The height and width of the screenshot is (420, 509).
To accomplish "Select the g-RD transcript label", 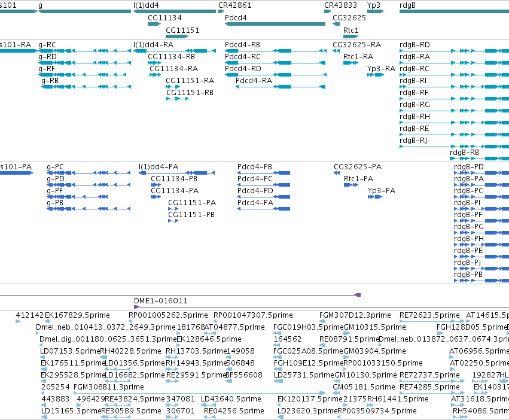I will tap(47, 56).
